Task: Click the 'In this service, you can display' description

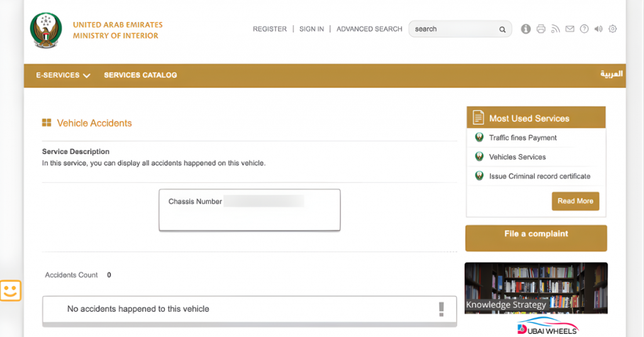Action: (x=153, y=163)
